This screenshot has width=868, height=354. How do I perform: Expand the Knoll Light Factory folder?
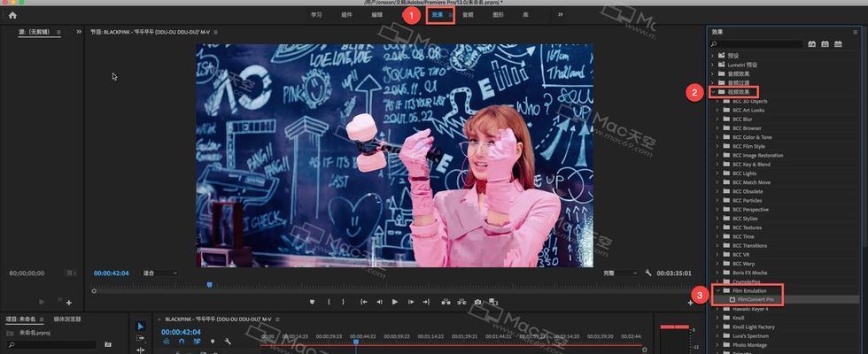[718, 327]
